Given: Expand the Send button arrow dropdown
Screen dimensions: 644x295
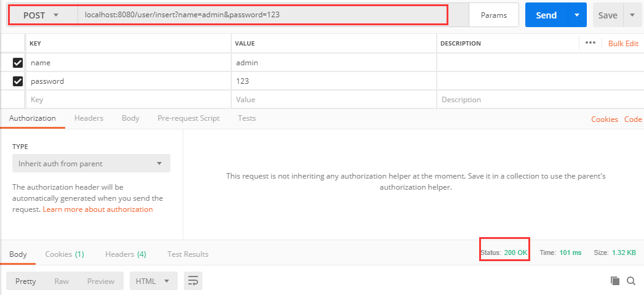Looking at the screenshot, I should click(x=577, y=15).
